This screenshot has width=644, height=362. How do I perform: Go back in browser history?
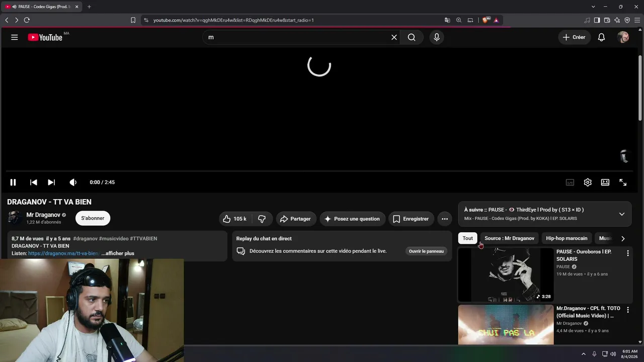click(7, 20)
